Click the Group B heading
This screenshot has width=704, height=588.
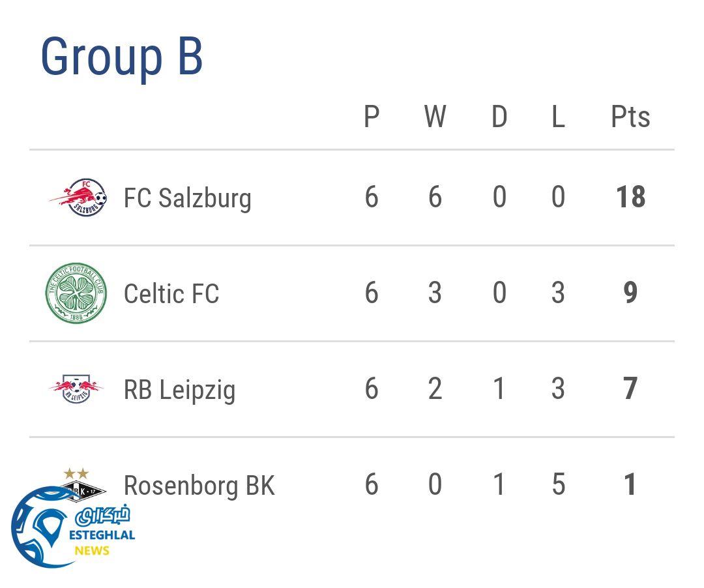click(x=122, y=57)
